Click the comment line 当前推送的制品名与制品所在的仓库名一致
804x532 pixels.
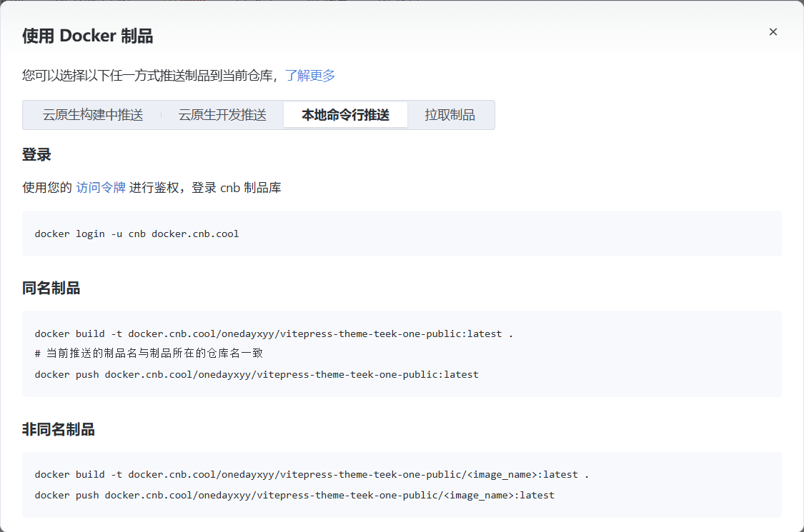[x=149, y=353]
